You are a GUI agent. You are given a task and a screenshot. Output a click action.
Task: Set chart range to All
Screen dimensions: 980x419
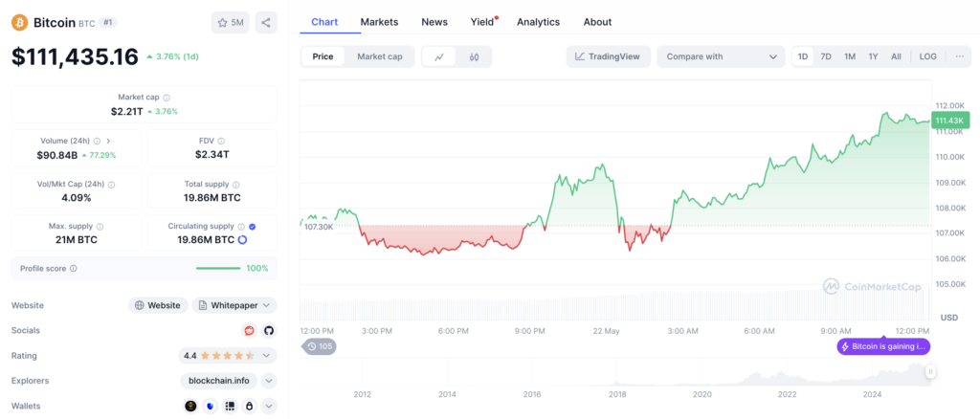pos(896,56)
